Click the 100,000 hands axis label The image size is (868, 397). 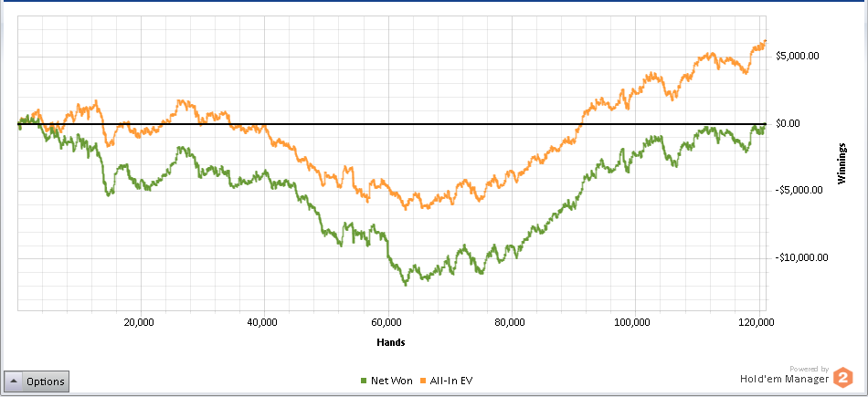[x=634, y=322]
